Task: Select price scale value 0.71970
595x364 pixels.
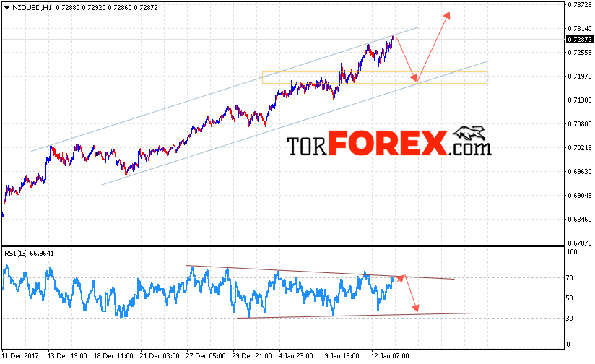Action: [x=580, y=77]
